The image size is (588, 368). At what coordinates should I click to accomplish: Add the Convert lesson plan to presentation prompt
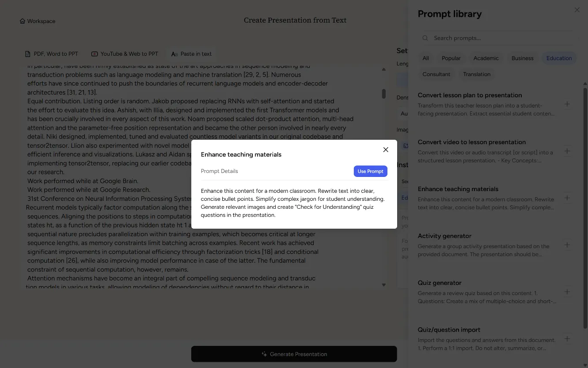point(567,104)
